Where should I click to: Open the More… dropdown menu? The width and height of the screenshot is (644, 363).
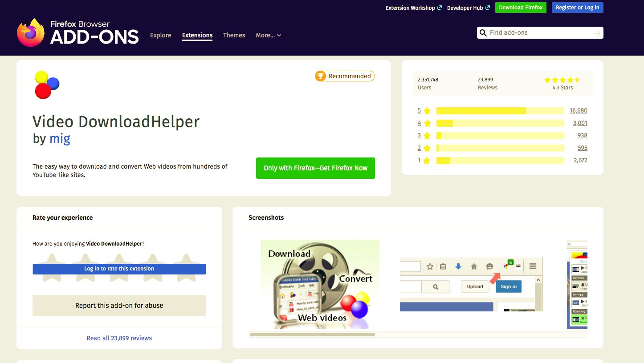pos(268,35)
